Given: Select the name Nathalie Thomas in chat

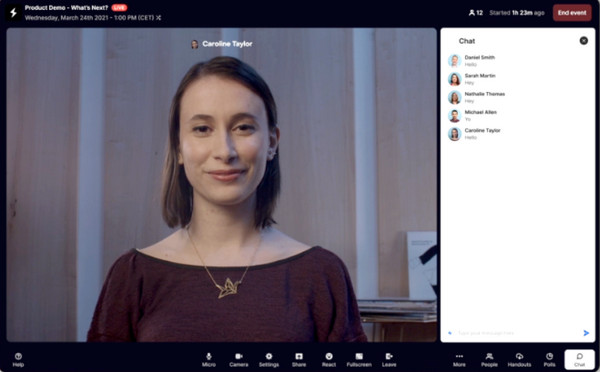Looking at the screenshot, I should point(485,94).
